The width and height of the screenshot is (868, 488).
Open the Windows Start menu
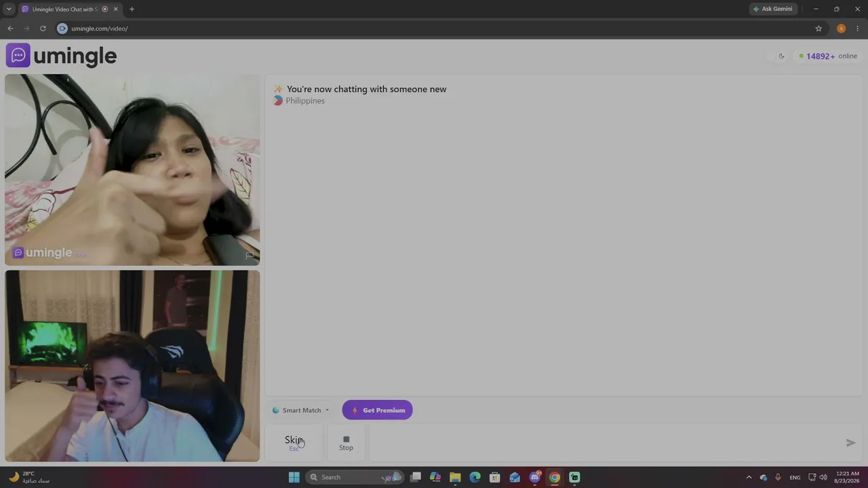coord(294,477)
